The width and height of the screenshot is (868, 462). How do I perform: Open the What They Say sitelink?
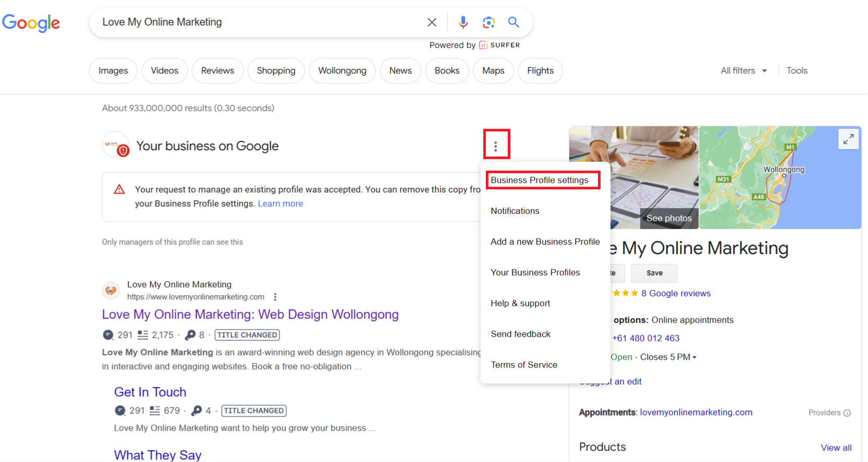click(x=158, y=455)
